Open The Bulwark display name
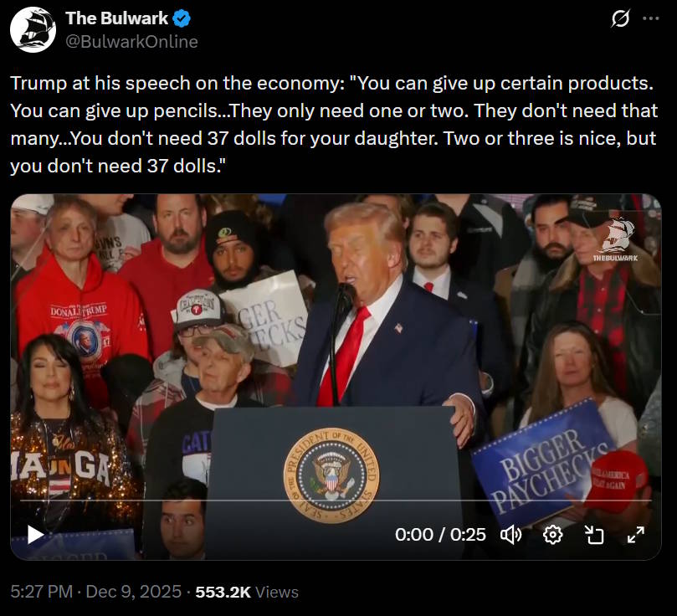677x616 pixels. 116,18
